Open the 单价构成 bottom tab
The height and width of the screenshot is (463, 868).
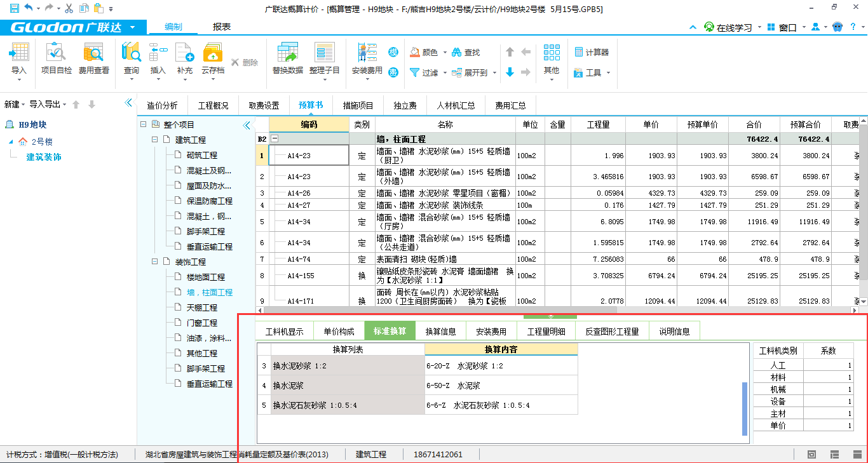click(x=339, y=332)
